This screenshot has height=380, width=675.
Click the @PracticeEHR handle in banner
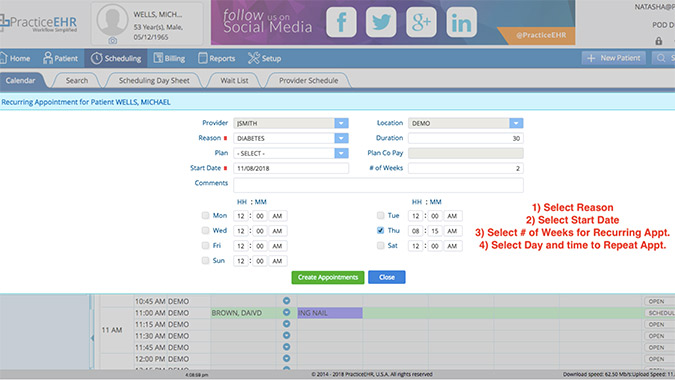point(541,35)
